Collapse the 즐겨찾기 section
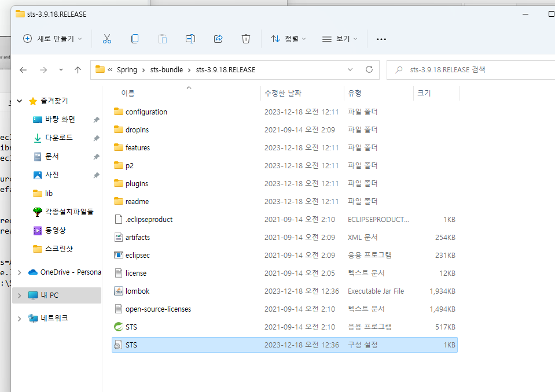The image size is (555, 392). pos(20,101)
